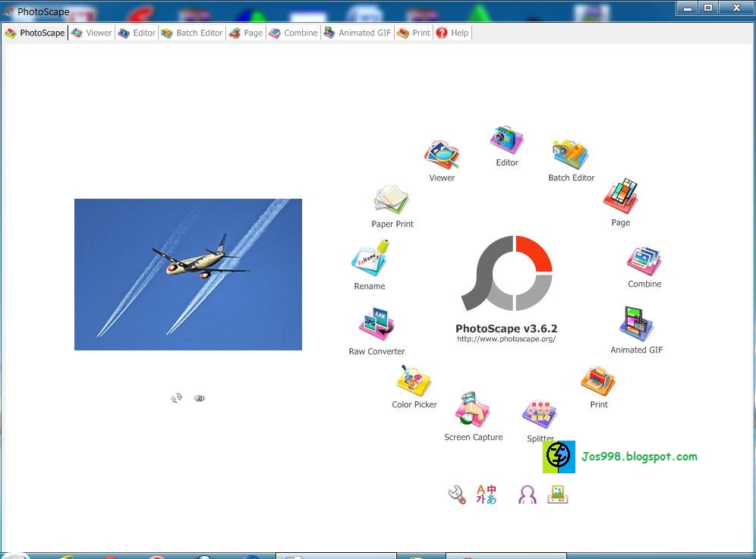Switch to the Viewer tab
Viewport: 756px width, 559px height.
click(x=92, y=33)
